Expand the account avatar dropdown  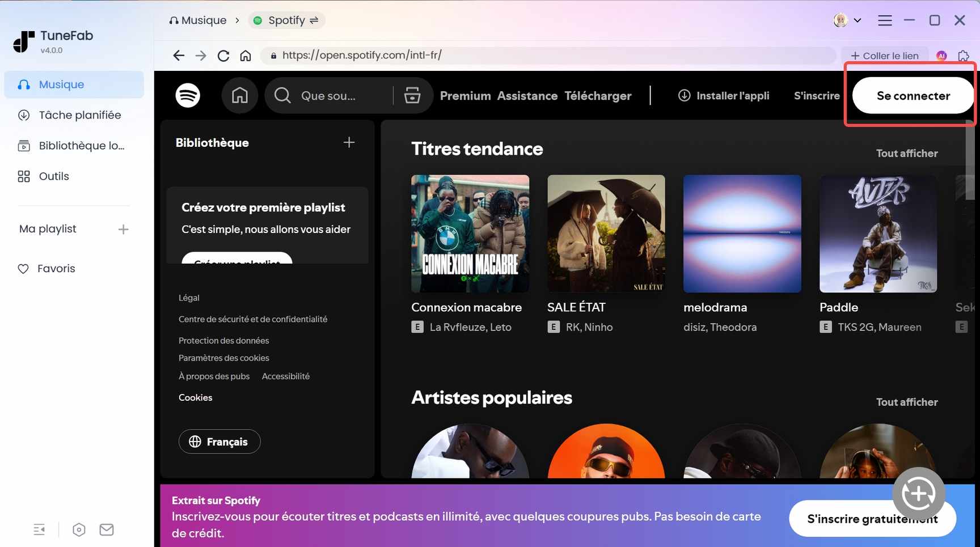[x=847, y=20]
